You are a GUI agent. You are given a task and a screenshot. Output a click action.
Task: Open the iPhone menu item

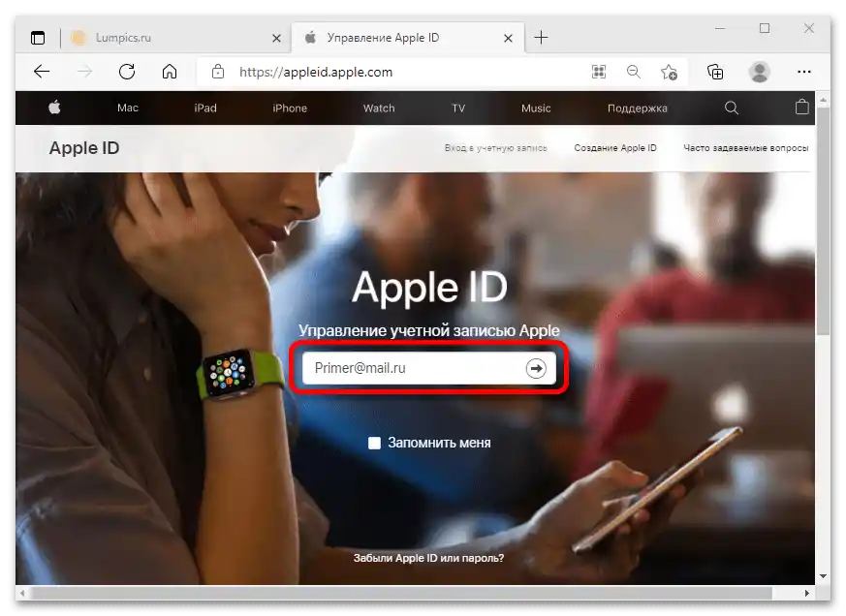[290, 108]
